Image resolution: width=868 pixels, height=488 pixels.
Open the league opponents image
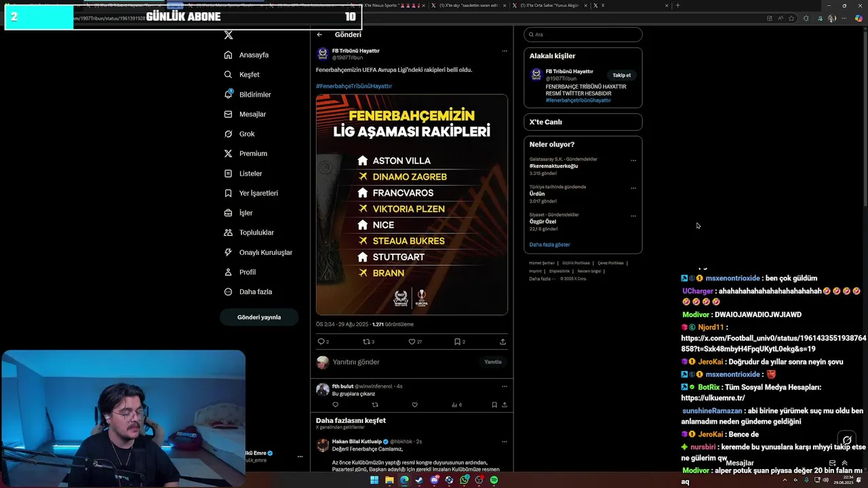(412, 205)
